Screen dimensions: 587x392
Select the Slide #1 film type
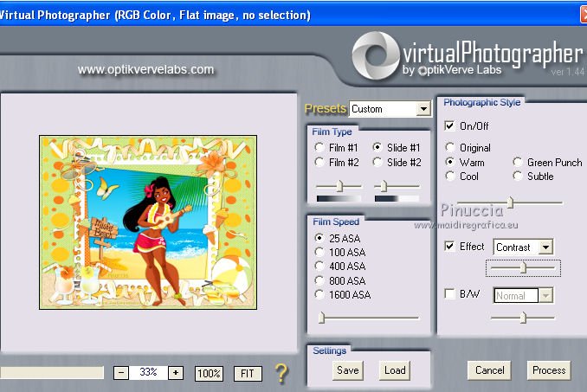pos(377,147)
